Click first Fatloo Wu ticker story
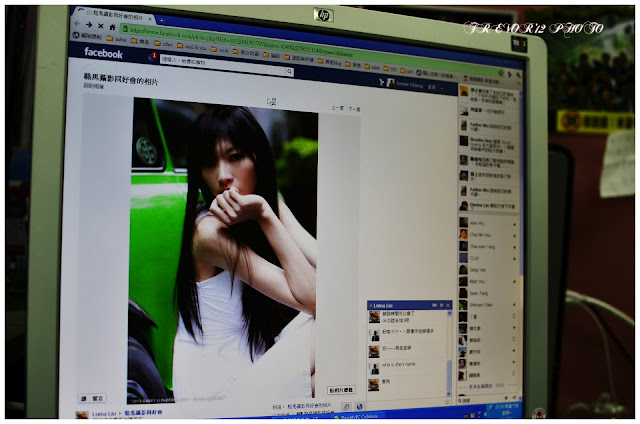The image size is (640, 424). pyautogui.click(x=488, y=126)
